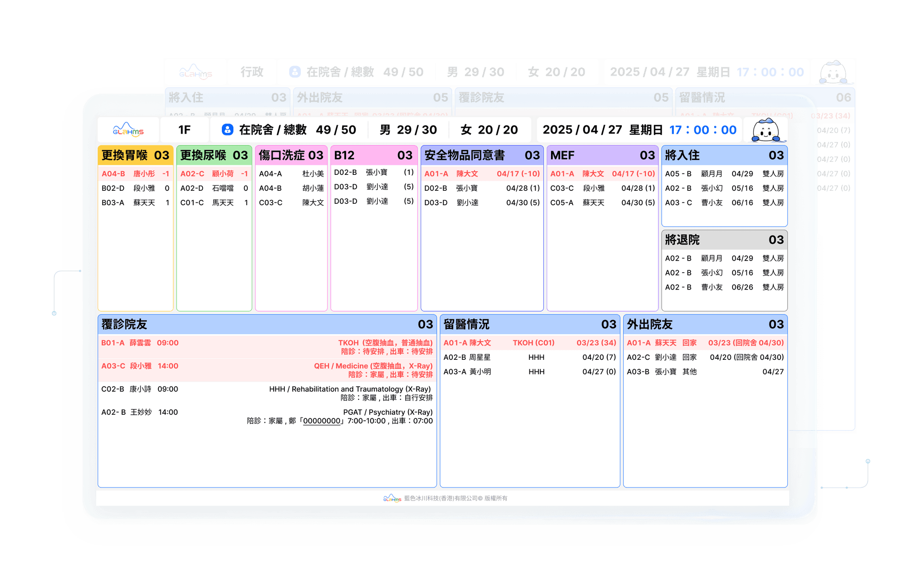
Task: Open the MEF panel header
Action: click(x=603, y=155)
